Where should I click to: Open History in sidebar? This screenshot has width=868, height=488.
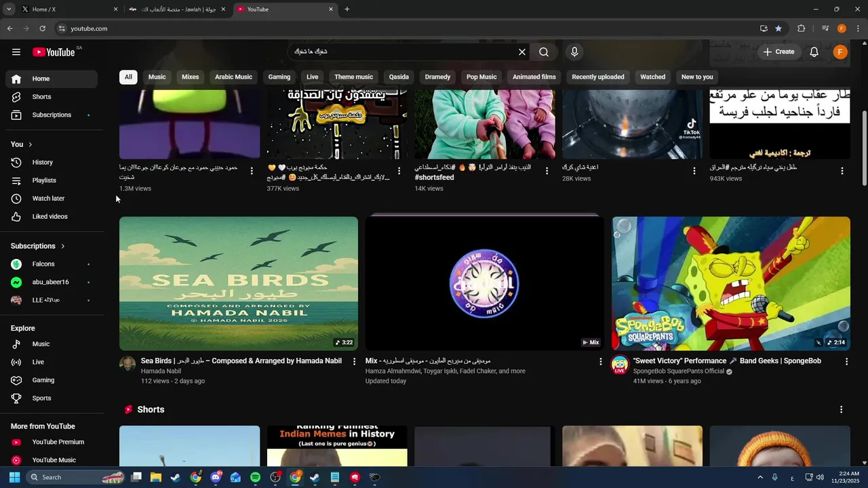click(52, 163)
